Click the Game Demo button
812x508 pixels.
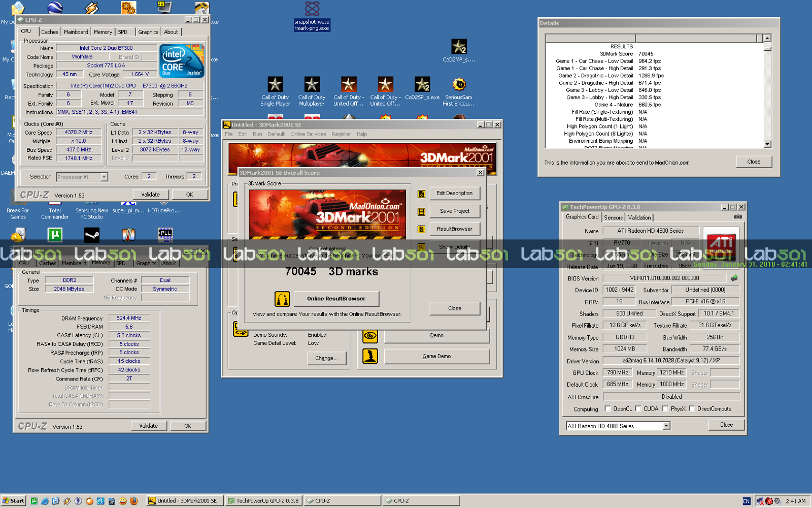436,356
